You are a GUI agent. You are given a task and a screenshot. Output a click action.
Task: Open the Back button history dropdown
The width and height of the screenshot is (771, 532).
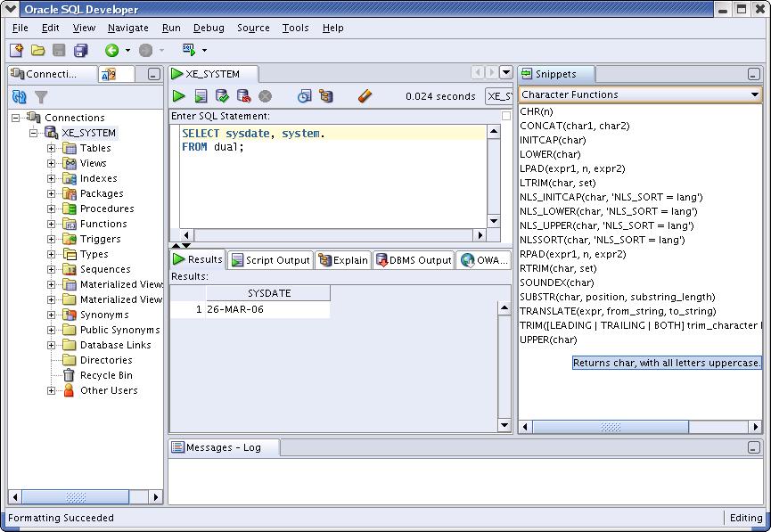click(127, 50)
